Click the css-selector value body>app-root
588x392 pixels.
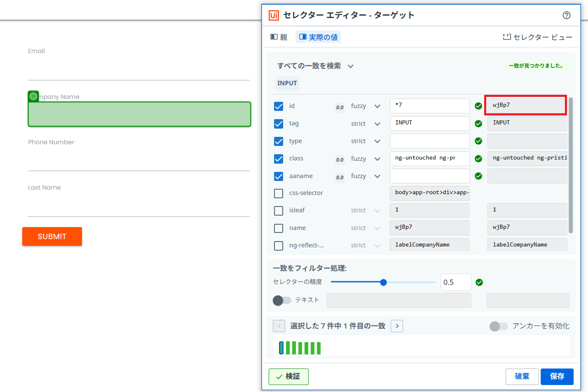[430, 193]
